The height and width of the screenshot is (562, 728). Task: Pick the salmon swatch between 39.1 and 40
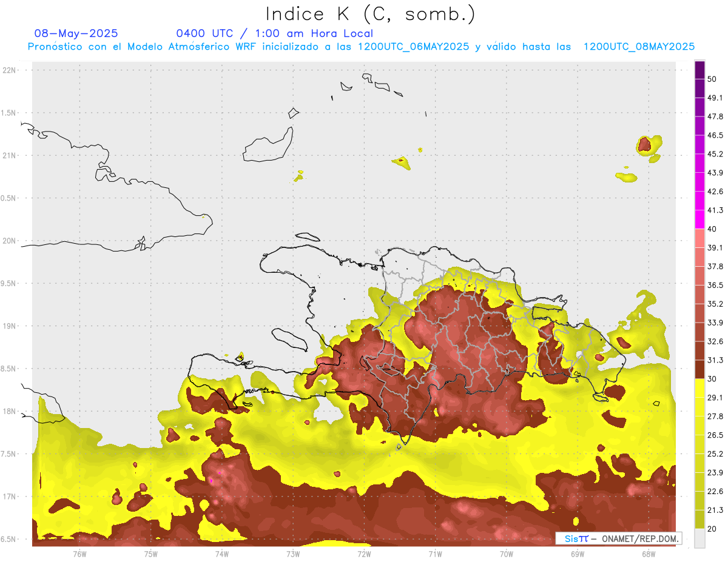pyautogui.click(x=699, y=238)
